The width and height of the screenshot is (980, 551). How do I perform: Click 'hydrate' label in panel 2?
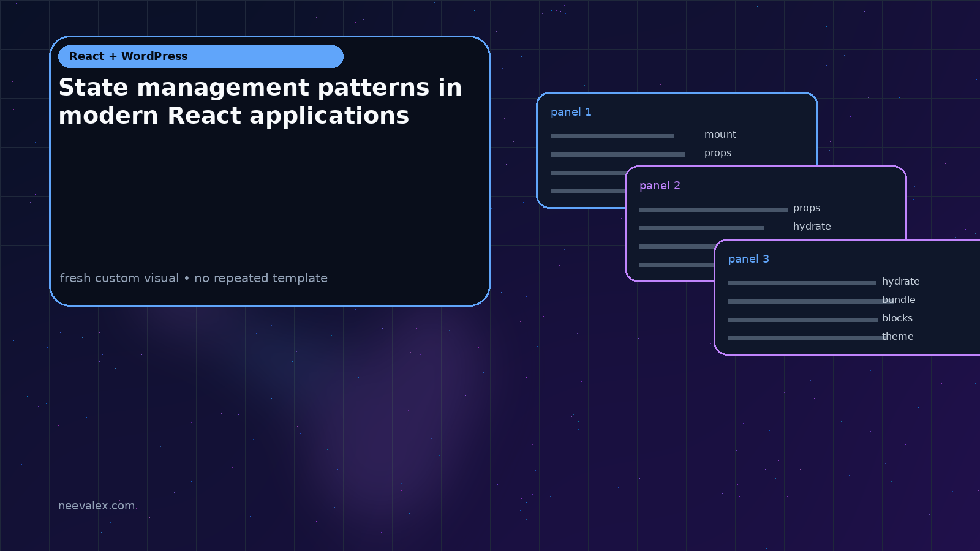click(812, 227)
